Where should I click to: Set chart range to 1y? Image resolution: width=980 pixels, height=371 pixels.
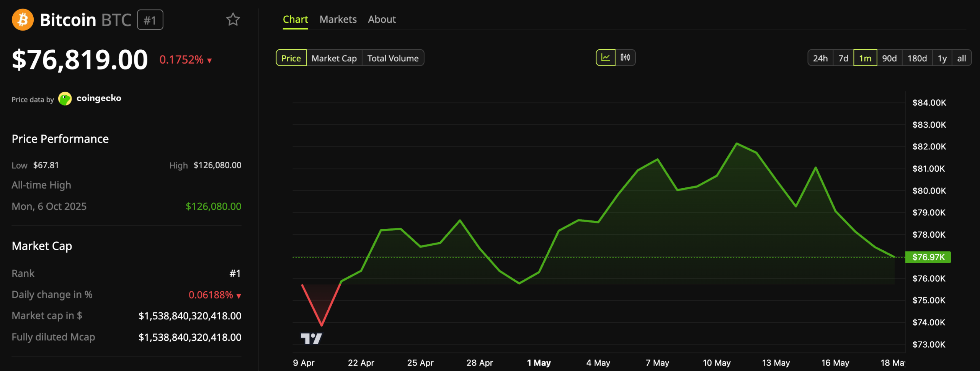click(942, 58)
